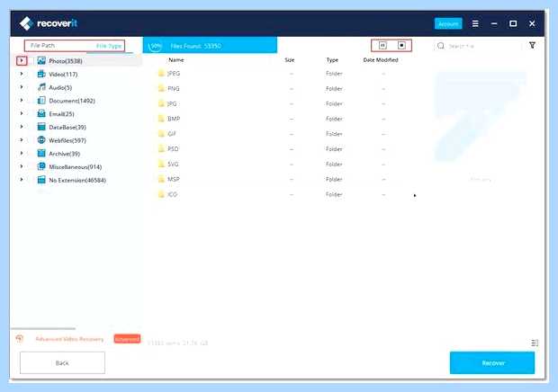
Task: Select the GIF folder name
Action: (172, 134)
